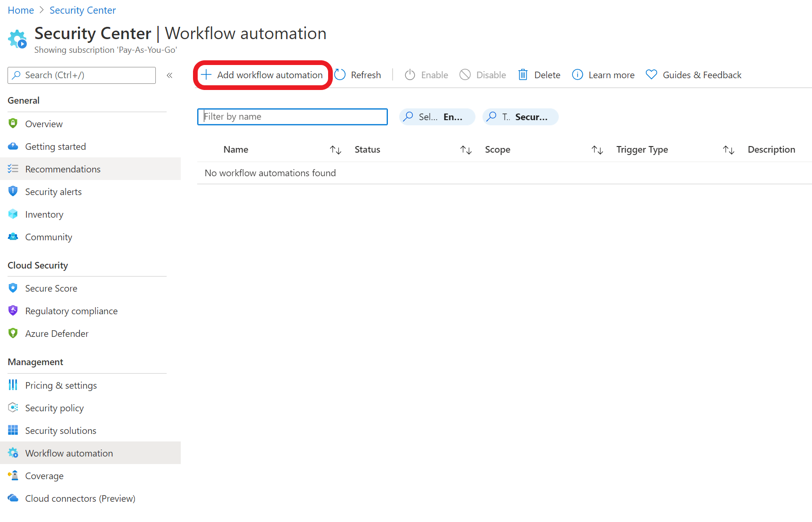Click the Pricing & settings bars icon
812x522 pixels.
13,385
